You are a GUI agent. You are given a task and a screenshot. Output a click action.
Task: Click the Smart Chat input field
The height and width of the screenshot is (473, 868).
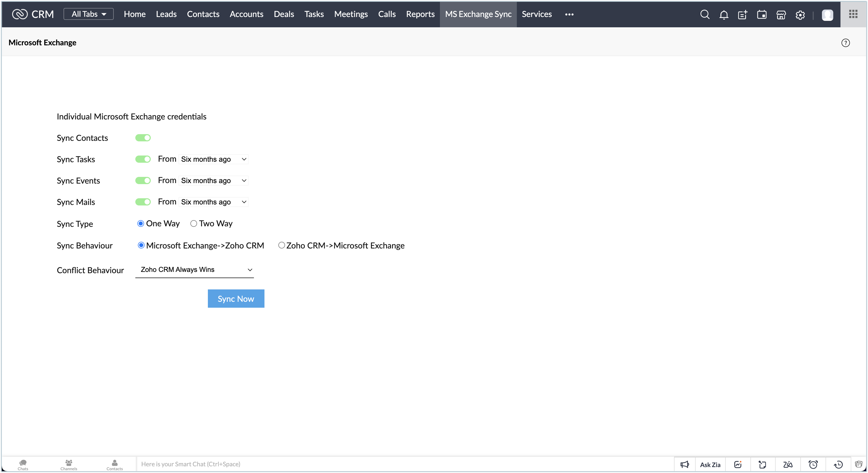(337, 464)
